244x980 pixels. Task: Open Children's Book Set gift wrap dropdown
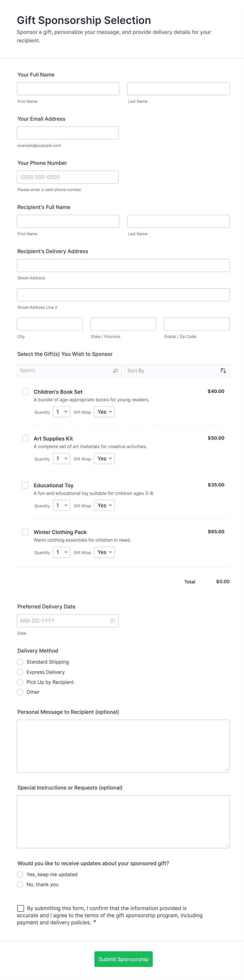coord(104,412)
